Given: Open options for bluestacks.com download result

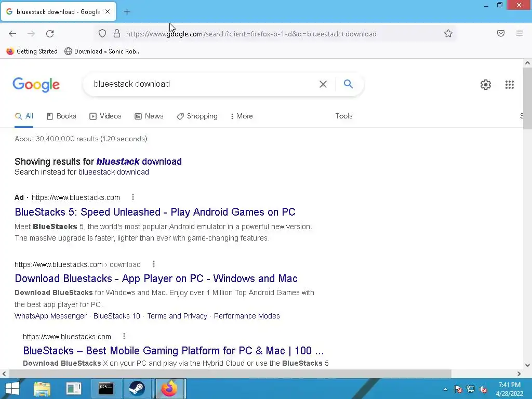Looking at the screenshot, I should tap(154, 264).
